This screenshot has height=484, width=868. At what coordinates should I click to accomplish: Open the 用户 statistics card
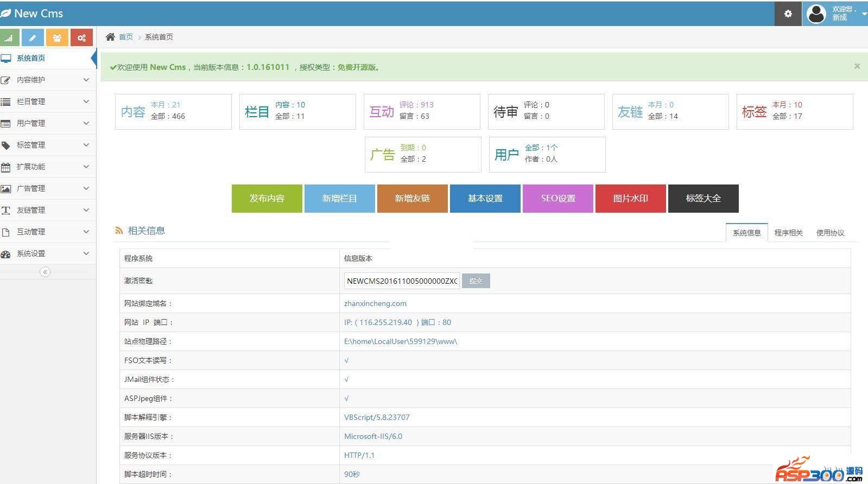[547, 155]
